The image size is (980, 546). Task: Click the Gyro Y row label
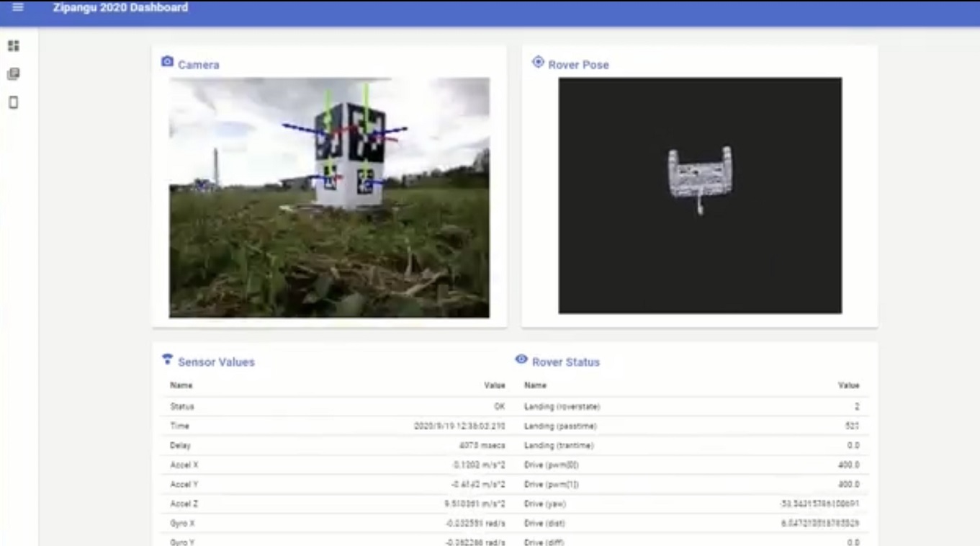coord(182,542)
